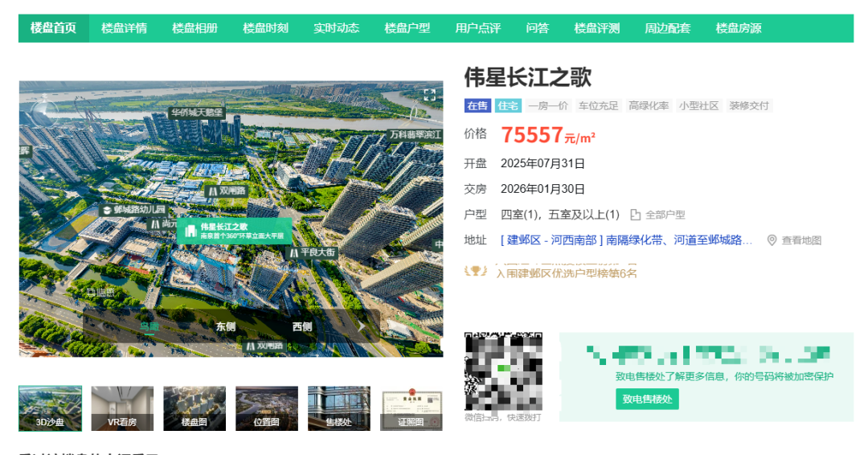Click the 小型社区 tag
This screenshot has height=455, width=868.
coord(699,106)
